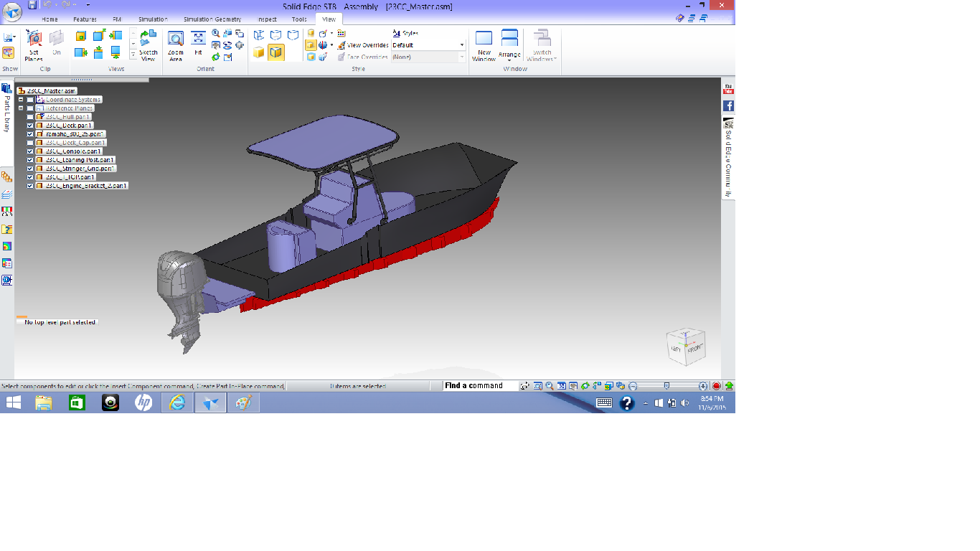Screen dimensions: 980x551
Task: Enable the 23CC_Deck_Cap part checkbox
Action: (x=30, y=143)
